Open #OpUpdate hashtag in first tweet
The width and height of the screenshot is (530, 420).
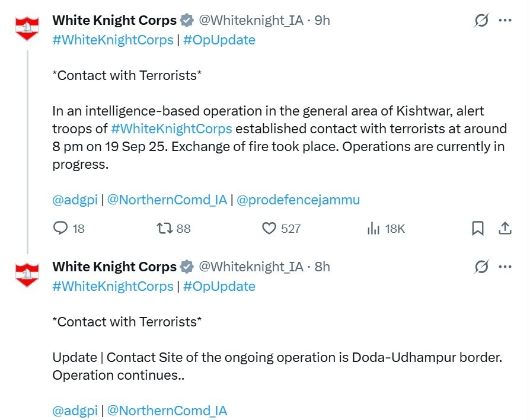pos(219,40)
